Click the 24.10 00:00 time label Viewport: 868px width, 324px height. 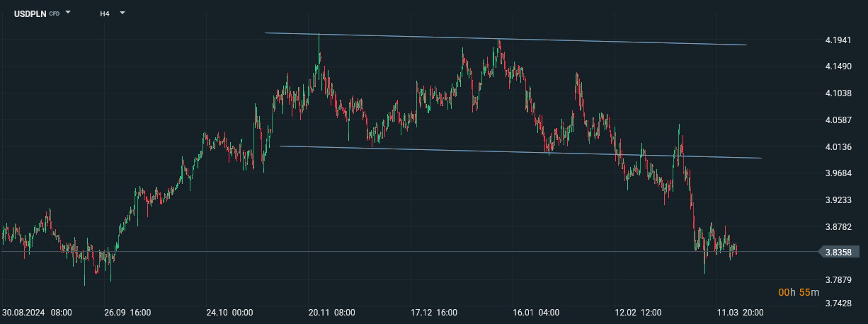click(229, 312)
